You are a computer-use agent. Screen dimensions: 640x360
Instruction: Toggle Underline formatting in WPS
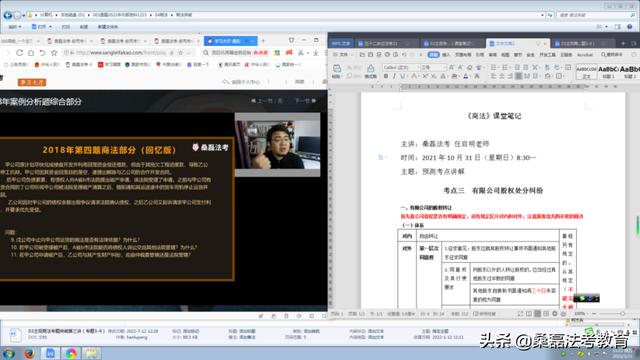tap(403, 76)
